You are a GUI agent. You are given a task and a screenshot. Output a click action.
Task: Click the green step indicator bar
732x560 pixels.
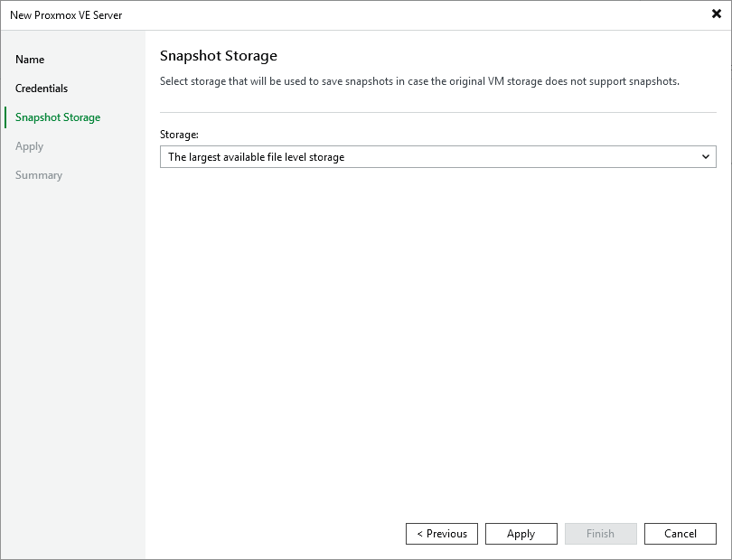coord(4,117)
